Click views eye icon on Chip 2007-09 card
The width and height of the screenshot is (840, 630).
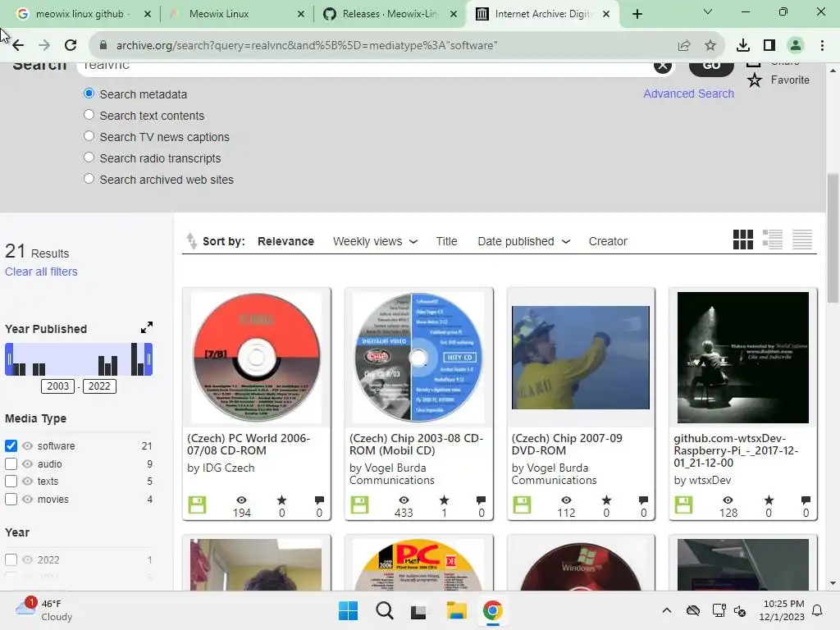(566, 500)
